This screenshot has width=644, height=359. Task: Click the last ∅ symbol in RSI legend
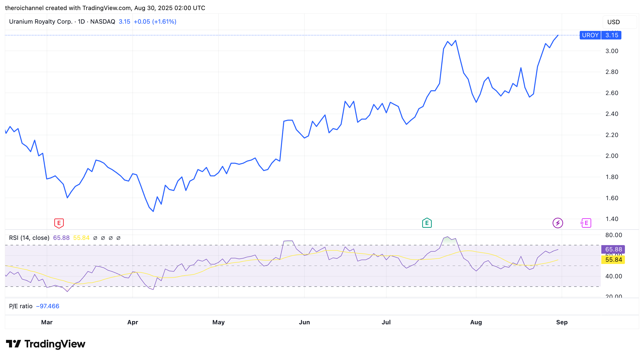tap(119, 238)
